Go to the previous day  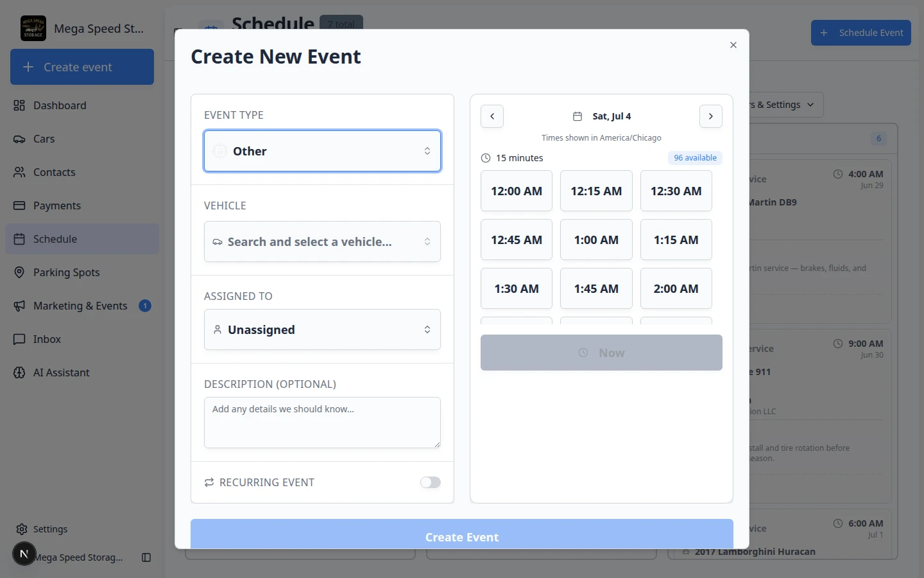[x=492, y=116]
